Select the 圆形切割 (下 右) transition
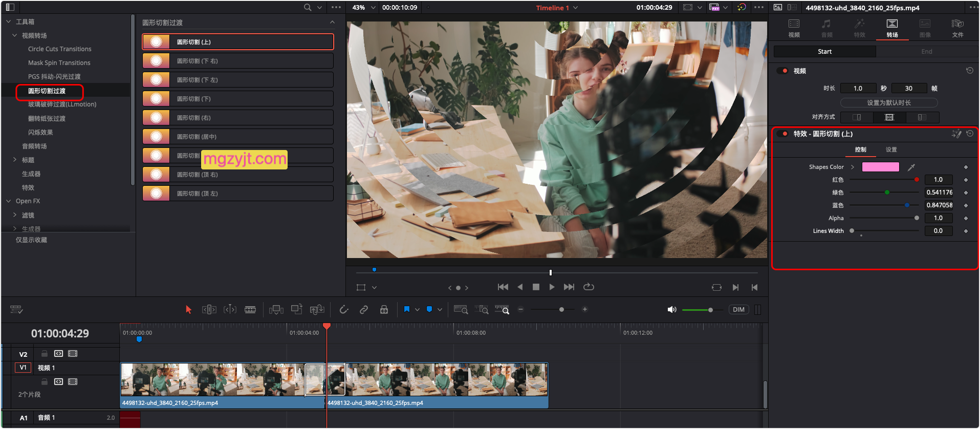The height and width of the screenshot is (429, 980). coord(238,61)
